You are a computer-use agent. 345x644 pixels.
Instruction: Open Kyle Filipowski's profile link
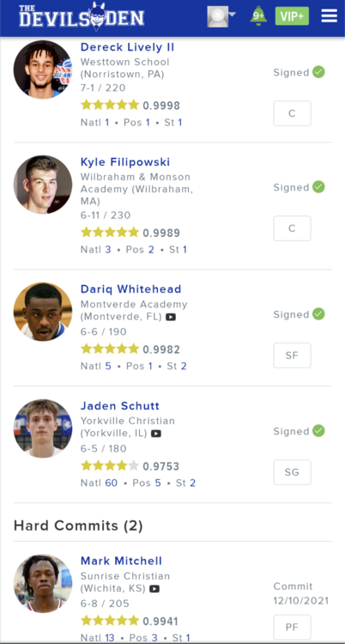click(125, 162)
